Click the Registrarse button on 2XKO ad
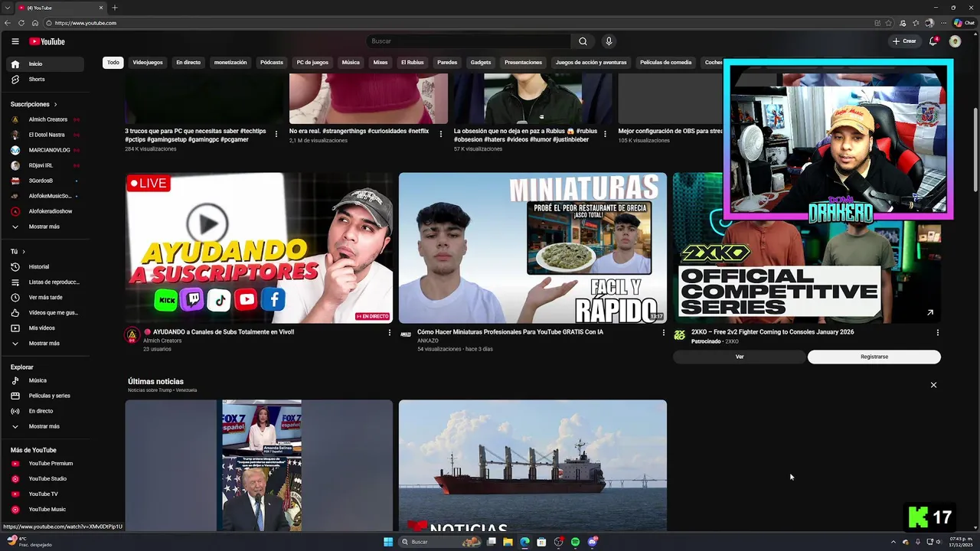Screen dimensions: 980x551 pos(874,357)
